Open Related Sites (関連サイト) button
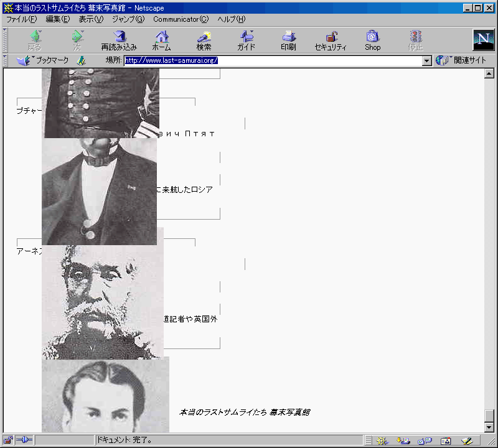This screenshot has height=448, width=498. point(461,60)
